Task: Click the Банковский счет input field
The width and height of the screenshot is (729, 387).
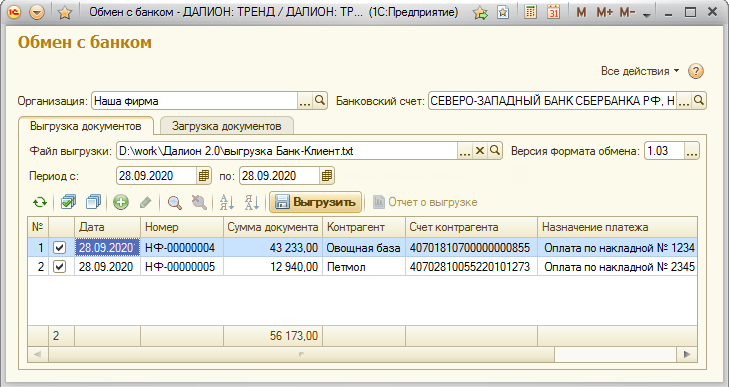Action: pyautogui.click(x=552, y=100)
